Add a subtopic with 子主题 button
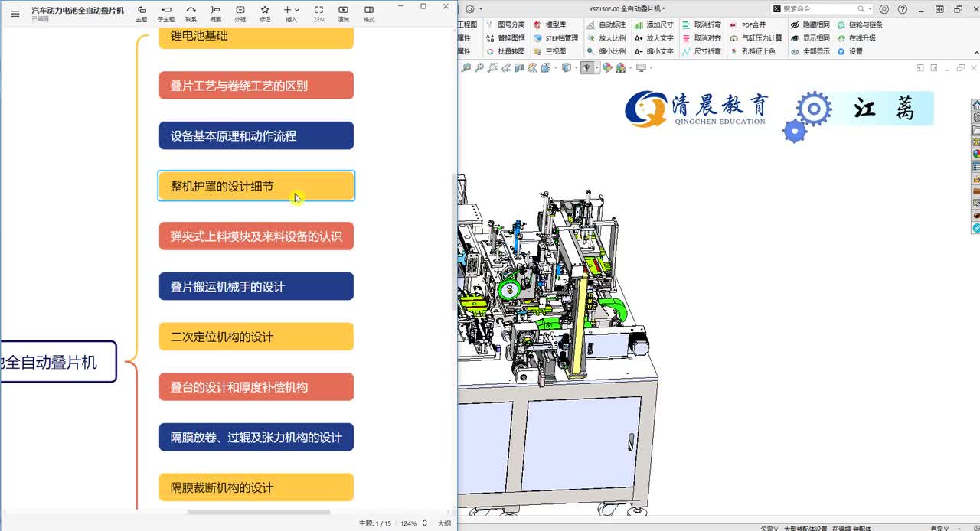Viewport: 980px width, 531px height. click(x=166, y=14)
